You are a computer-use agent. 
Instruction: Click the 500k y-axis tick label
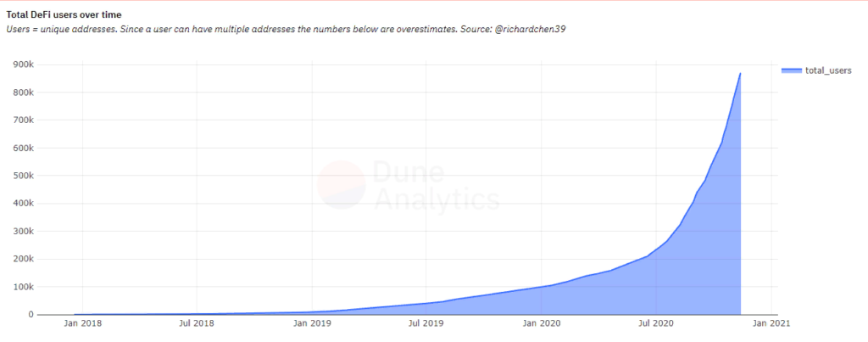click(x=22, y=176)
